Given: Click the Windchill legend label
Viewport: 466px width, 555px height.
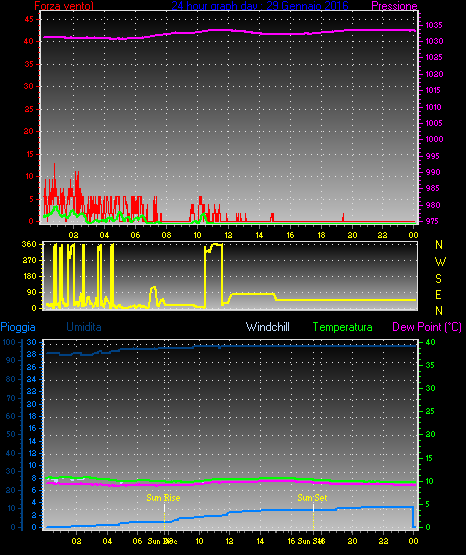Looking at the screenshot, I should [267, 327].
